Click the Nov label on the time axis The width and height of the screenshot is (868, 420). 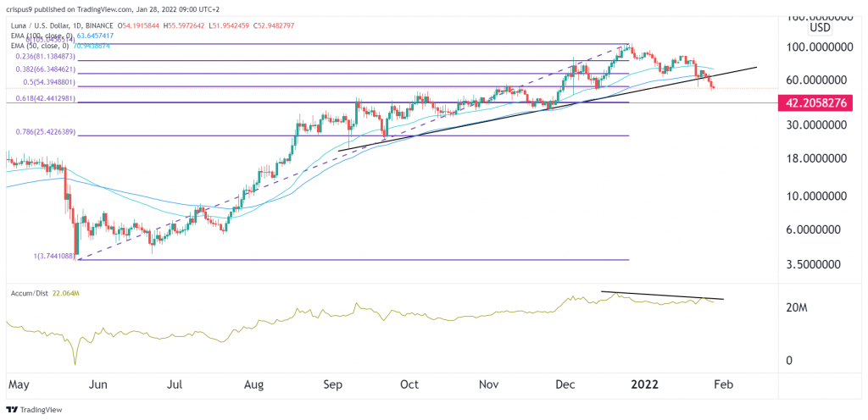pos(489,384)
